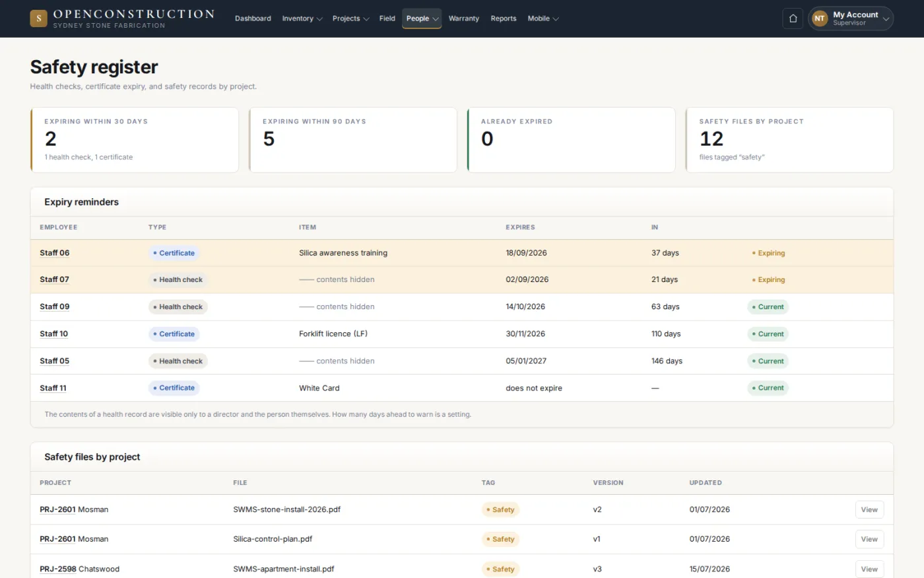This screenshot has height=578, width=924.
Task: Click the 15/07/2026 updated date
Action: click(x=709, y=569)
